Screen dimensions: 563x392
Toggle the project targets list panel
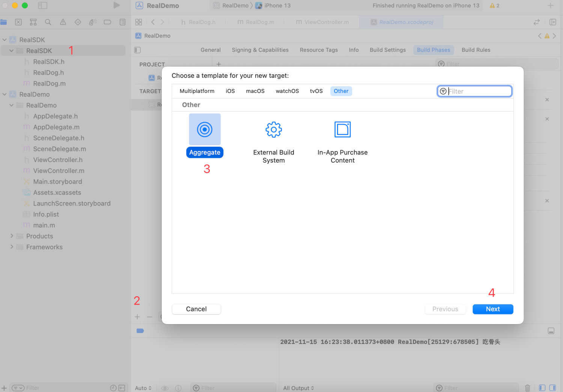tap(137, 50)
